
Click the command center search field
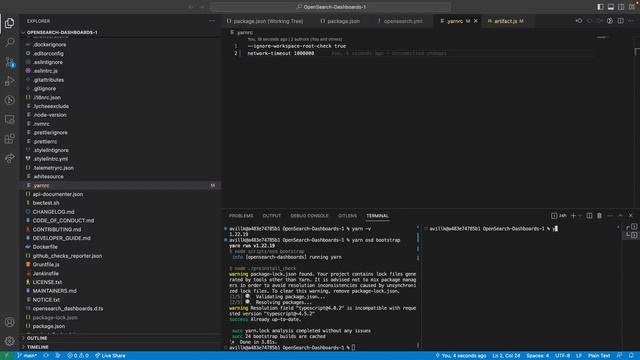(x=330, y=7)
